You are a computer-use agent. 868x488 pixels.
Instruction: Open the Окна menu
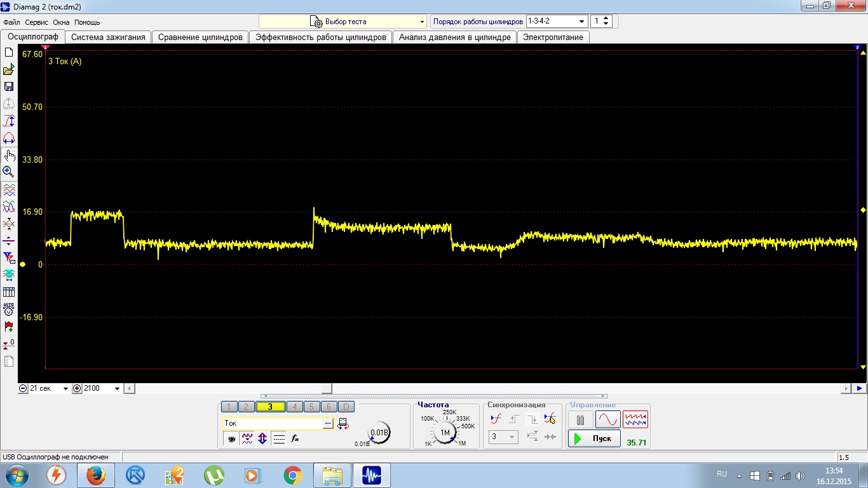pos(61,22)
